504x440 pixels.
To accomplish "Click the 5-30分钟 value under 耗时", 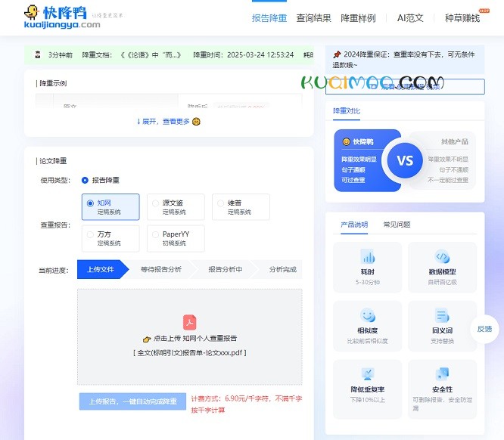I will [x=368, y=282].
